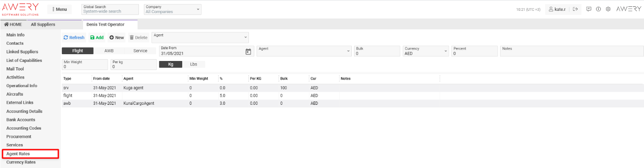Open Linked Suppliers in sidebar
644x168 pixels.
22,52
